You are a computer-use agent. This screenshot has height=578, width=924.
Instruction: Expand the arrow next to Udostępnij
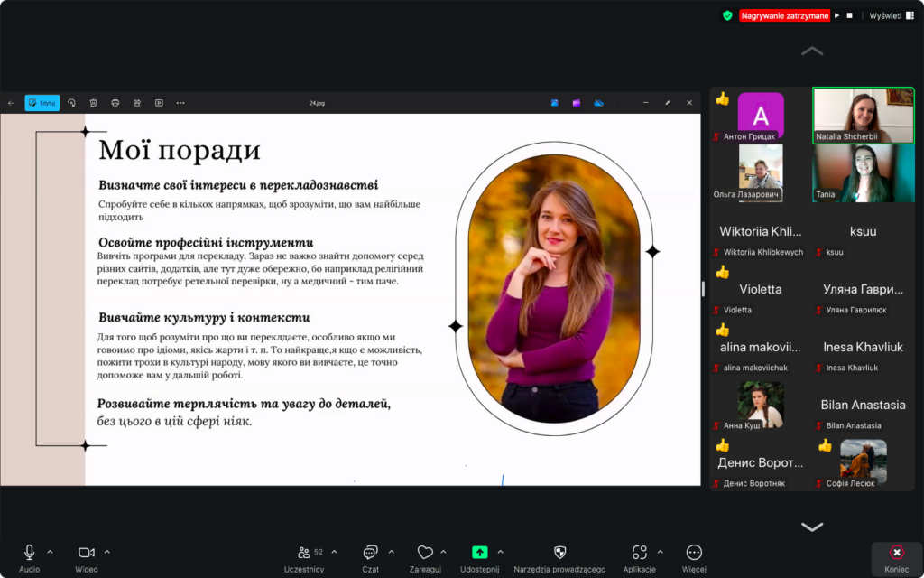point(501,552)
